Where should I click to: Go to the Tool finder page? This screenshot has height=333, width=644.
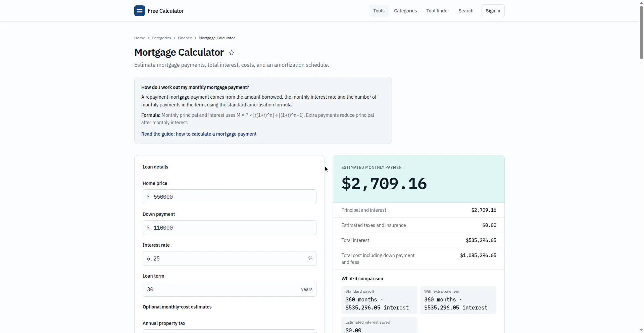438,11
